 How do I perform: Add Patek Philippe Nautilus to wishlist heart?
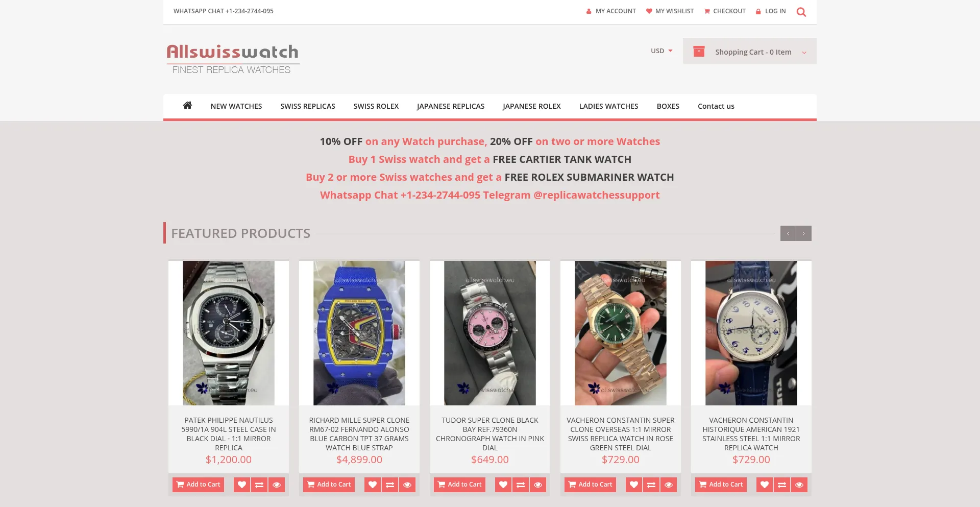click(242, 485)
